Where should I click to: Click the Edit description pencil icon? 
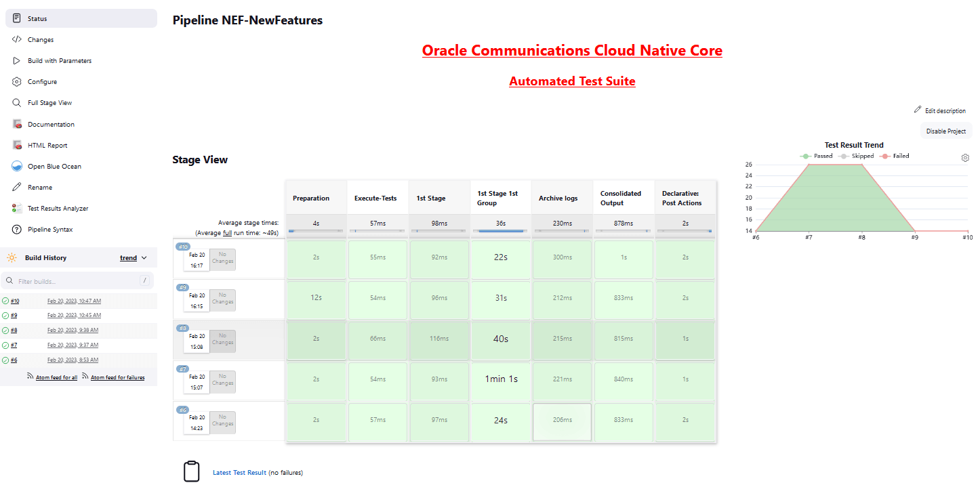pyautogui.click(x=916, y=109)
